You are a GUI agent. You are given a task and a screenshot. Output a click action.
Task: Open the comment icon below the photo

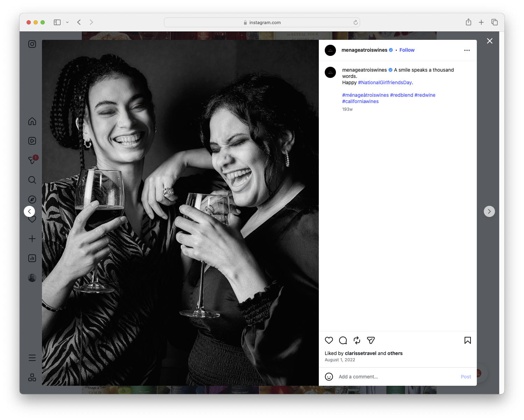[343, 340]
